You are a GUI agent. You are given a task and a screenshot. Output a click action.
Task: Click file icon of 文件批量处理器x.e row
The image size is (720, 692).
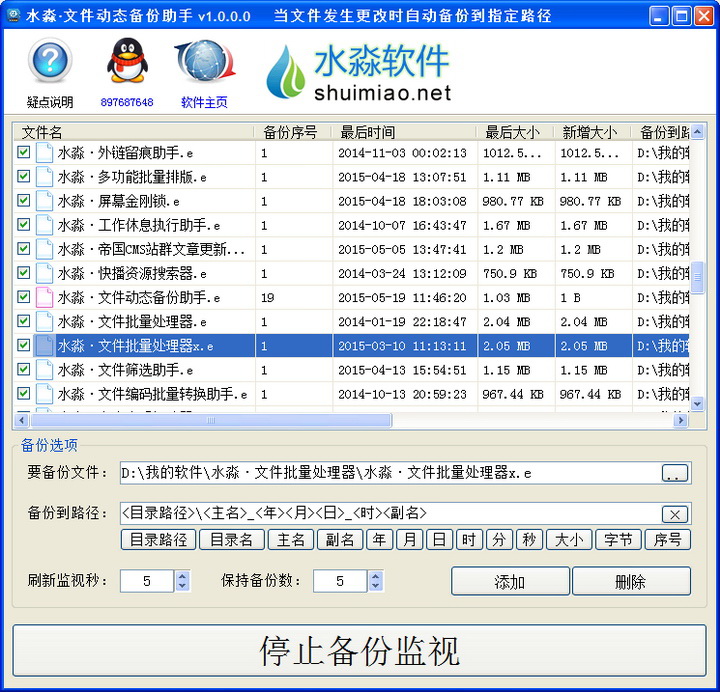coord(44,346)
